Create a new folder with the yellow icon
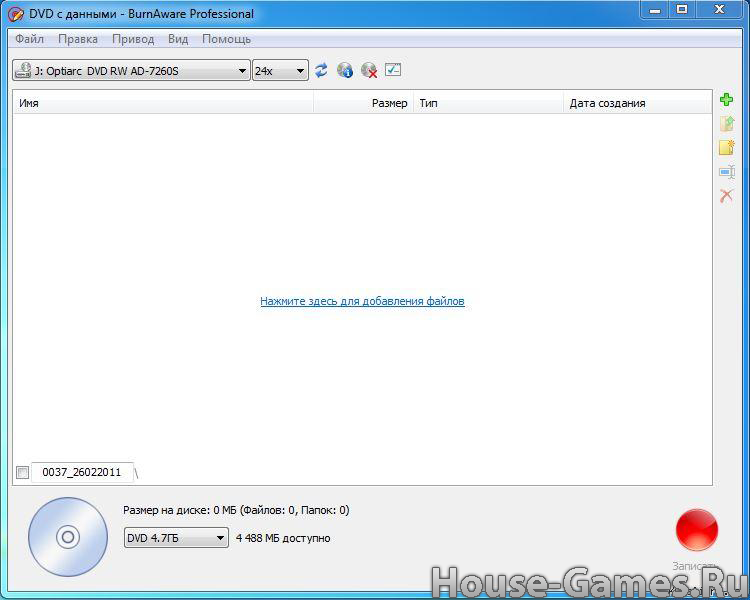 pos(726,147)
